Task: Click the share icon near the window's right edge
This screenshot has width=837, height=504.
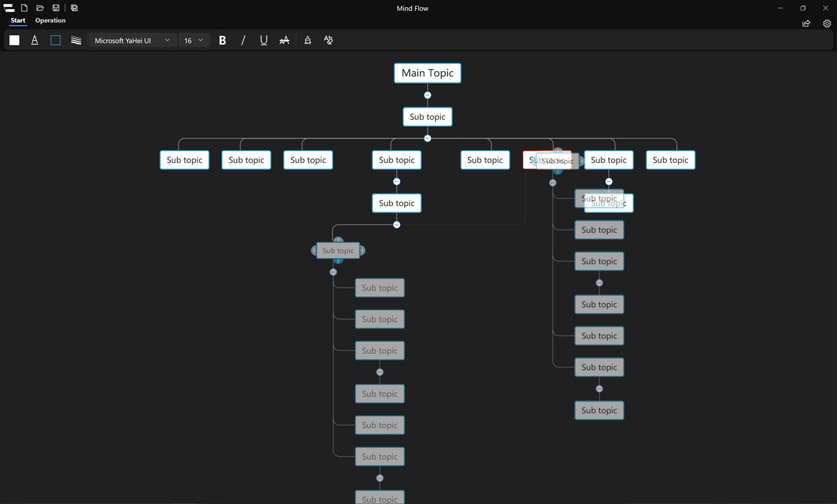Action: point(806,24)
